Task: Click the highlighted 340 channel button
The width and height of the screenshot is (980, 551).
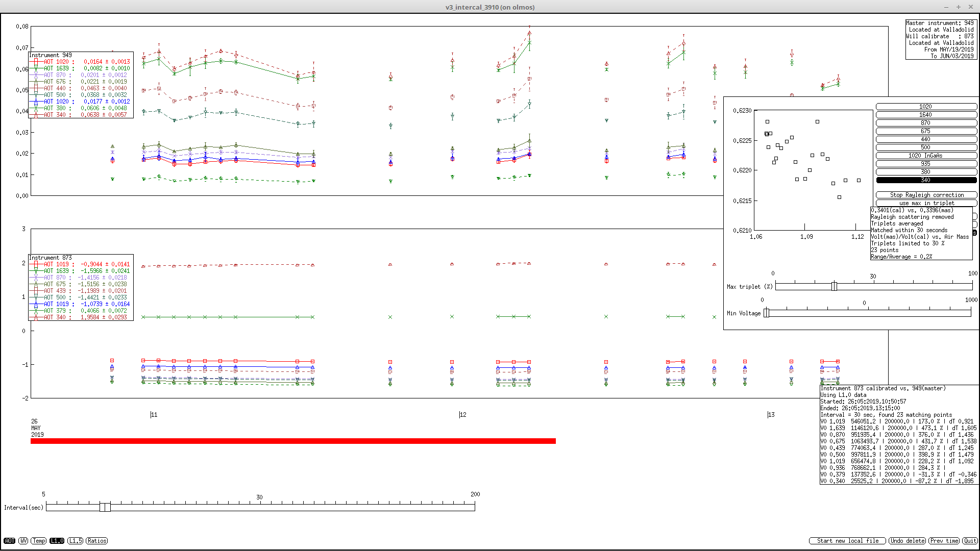Action: click(x=926, y=180)
